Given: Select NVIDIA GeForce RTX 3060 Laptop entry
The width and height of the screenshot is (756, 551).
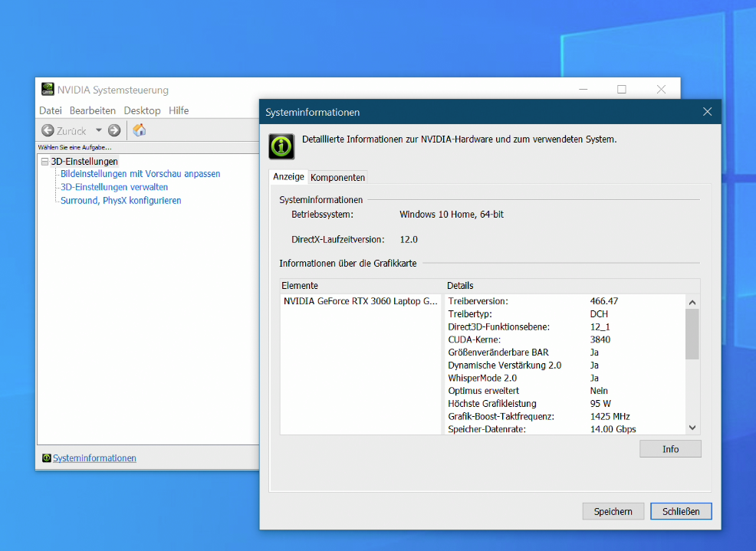Looking at the screenshot, I should (360, 301).
